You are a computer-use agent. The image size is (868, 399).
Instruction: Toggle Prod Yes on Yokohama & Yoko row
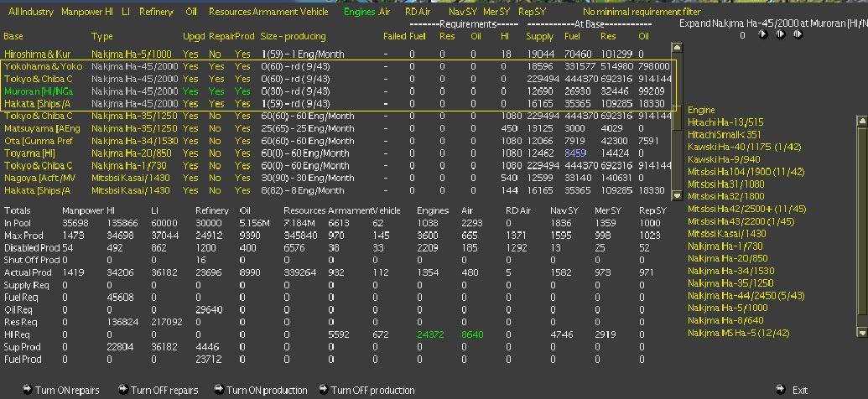242,66
